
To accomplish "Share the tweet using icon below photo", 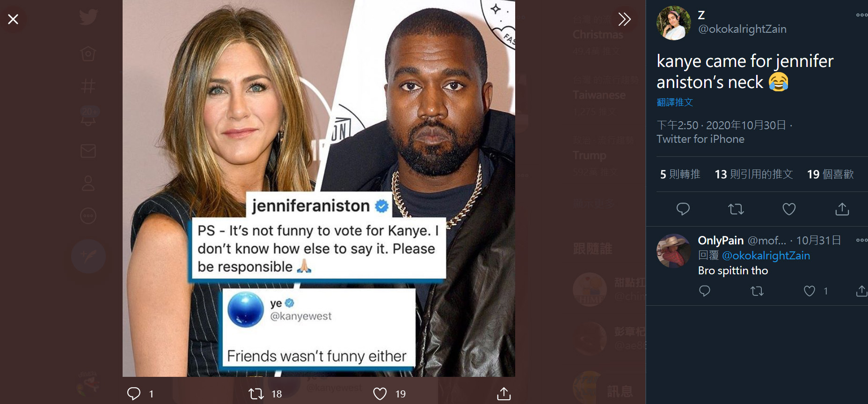I will click(504, 394).
